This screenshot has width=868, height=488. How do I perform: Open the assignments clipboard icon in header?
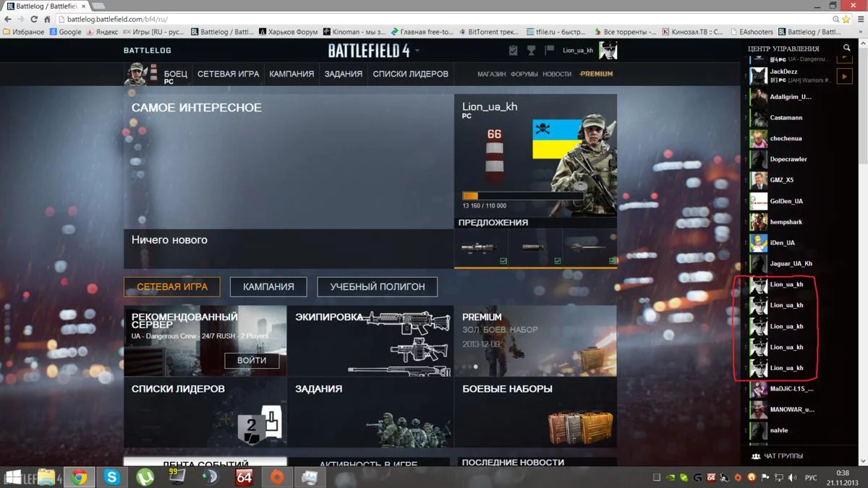coord(513,50)
